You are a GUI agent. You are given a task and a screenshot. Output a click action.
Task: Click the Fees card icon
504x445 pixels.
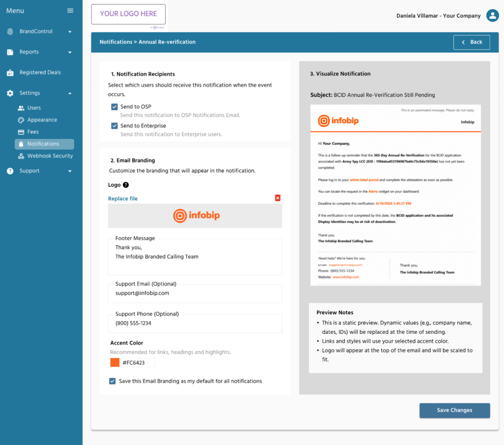pos(21,132)
